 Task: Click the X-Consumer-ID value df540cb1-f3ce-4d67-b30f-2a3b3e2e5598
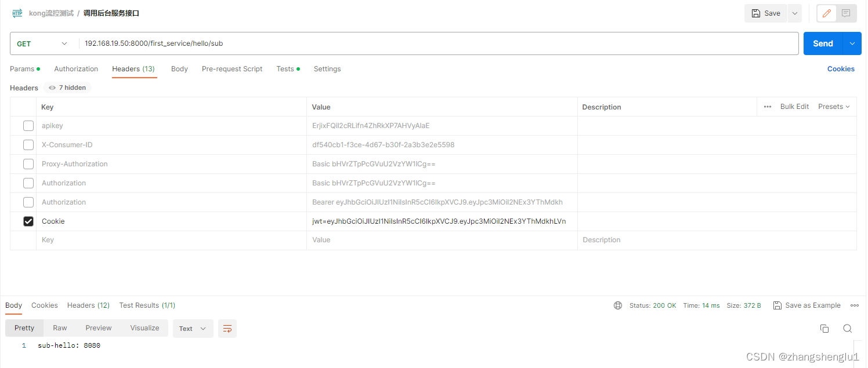[x=384, y=145]
